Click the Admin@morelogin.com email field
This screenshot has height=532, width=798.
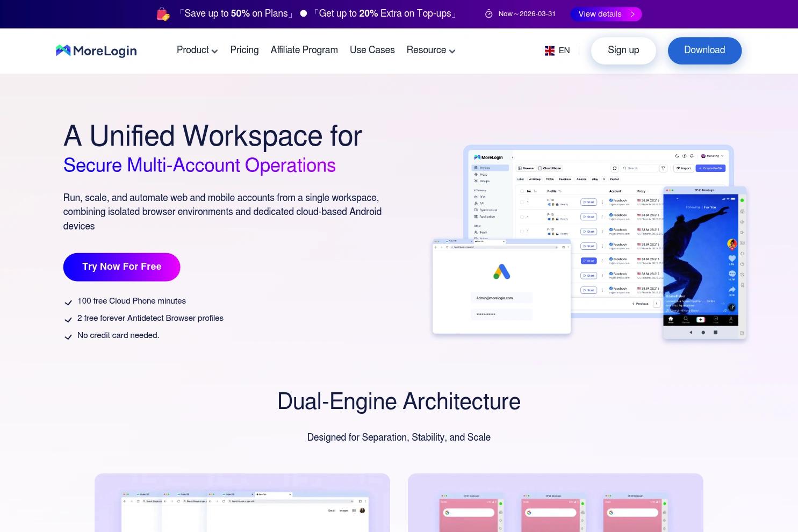coord(502,298)
